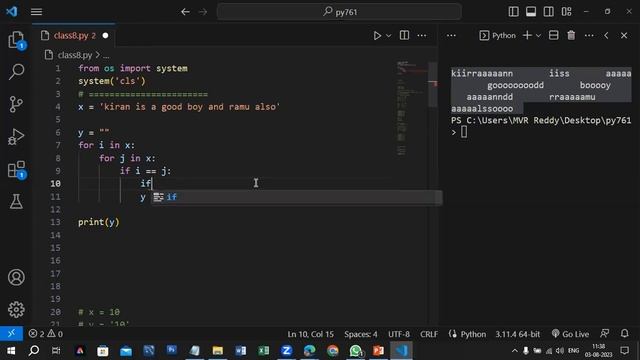Show hidden system tray icons chevron
This screenshot has width=640, height=360.
[514, 351]
